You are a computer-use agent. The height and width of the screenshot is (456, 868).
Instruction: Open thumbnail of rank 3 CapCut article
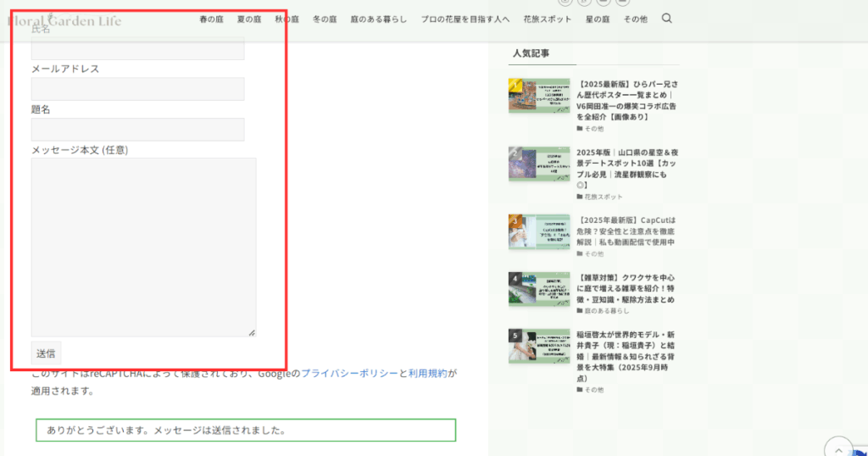pos(539,232)
